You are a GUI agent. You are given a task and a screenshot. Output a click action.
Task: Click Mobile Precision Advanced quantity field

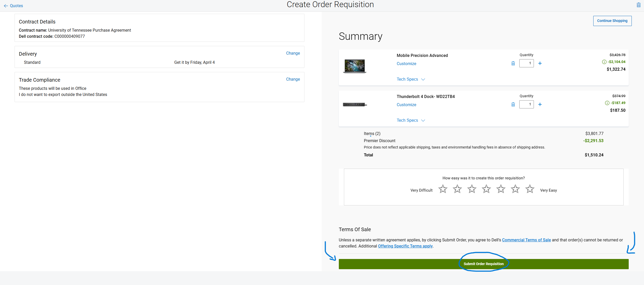(526, 63)
